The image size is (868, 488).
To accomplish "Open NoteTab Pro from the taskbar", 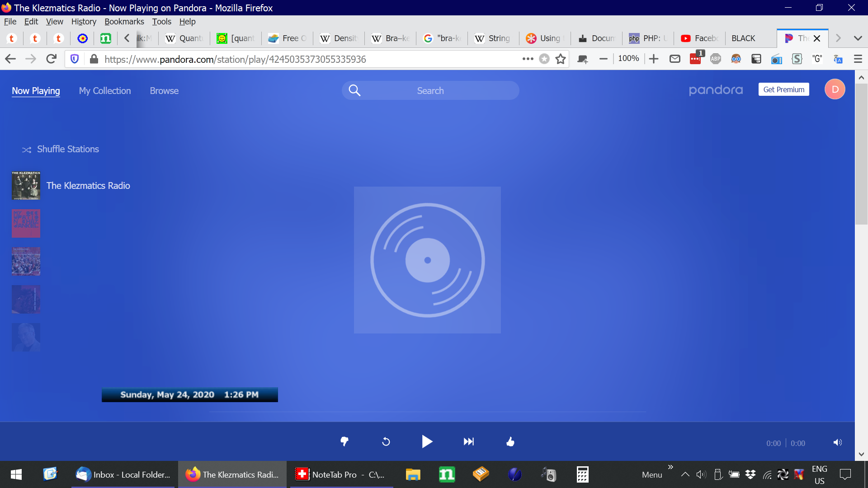I will [x=341, y=474].
